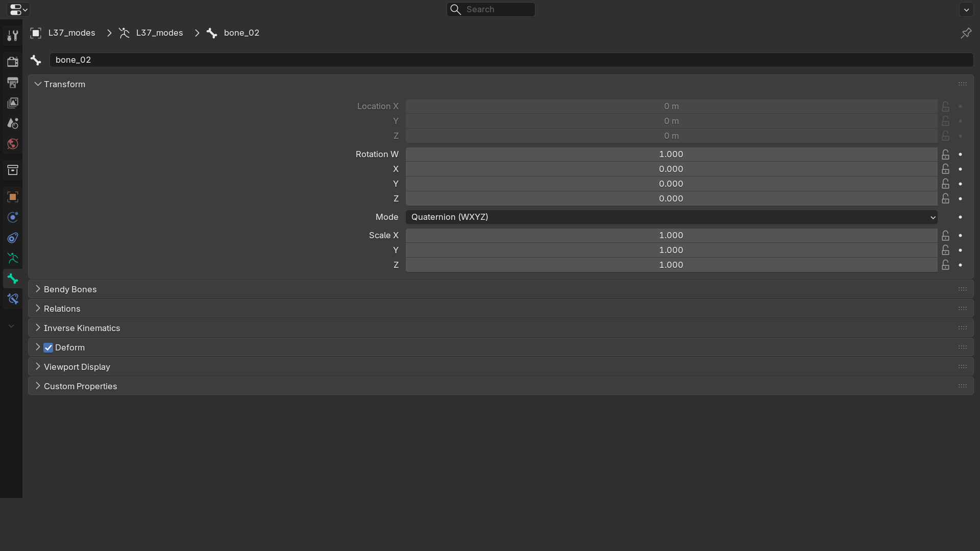Screen dimensions: 980x551
Task: Click the tabs overflow arrow below sidebar
Action: point(11,326)
